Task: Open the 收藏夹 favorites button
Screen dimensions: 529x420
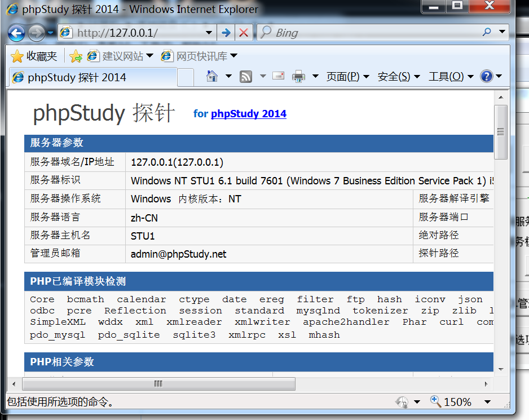Action: point(34,56)
